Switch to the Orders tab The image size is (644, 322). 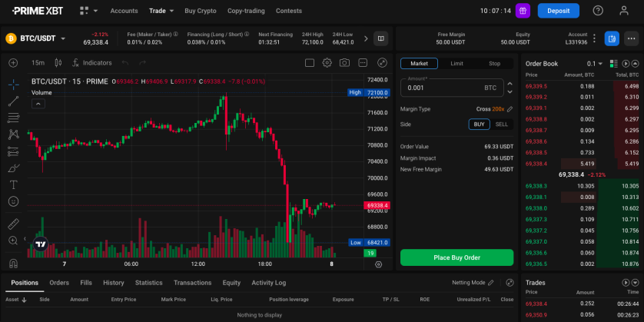click(x=59, y=283)
